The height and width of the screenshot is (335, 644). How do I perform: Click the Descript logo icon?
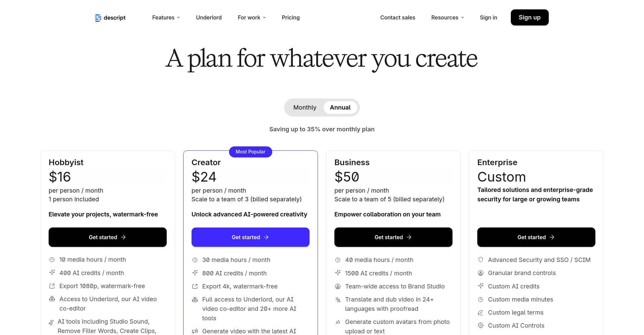pos(98,18)
